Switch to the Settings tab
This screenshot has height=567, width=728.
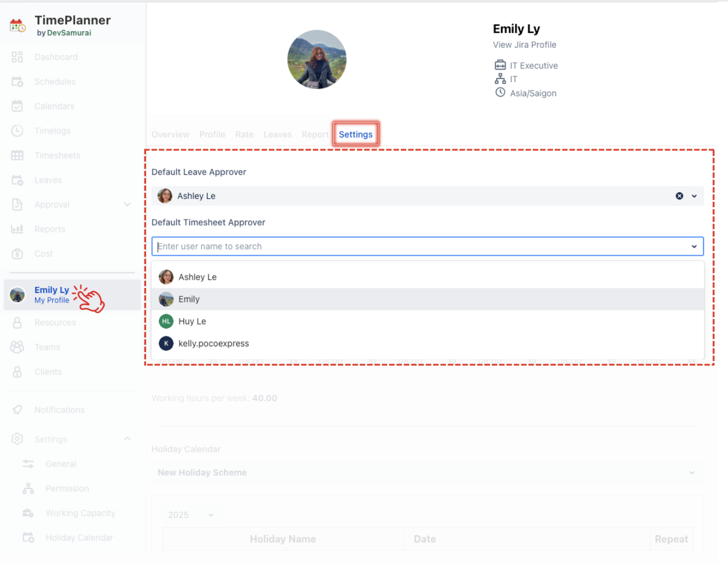(356, 134)
